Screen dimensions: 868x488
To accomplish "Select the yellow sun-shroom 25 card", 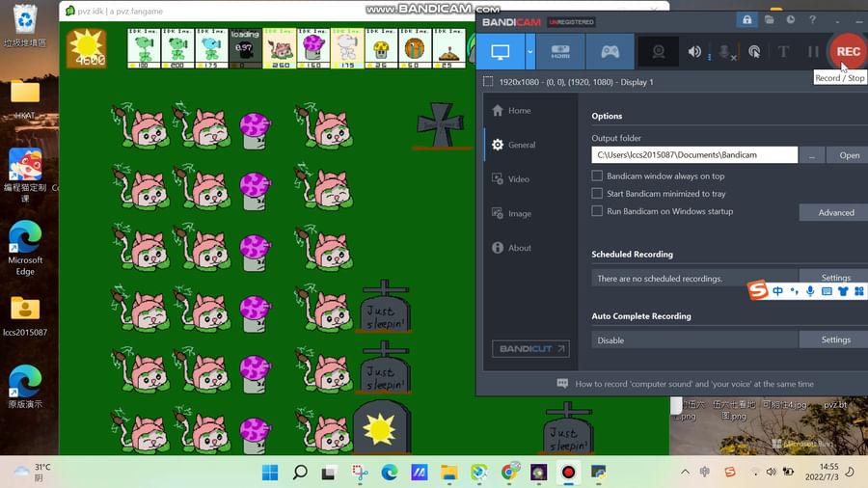I will [381, 48].
